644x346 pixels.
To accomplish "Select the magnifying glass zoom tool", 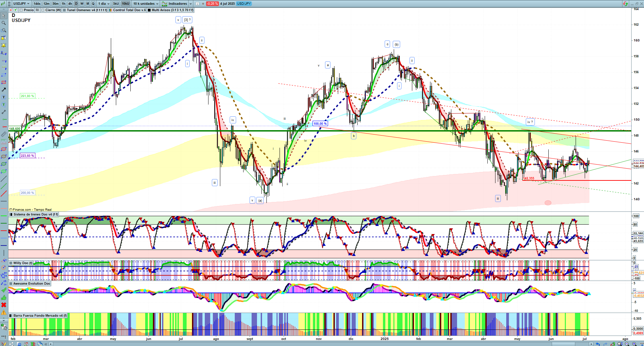I will click(4, 23).
